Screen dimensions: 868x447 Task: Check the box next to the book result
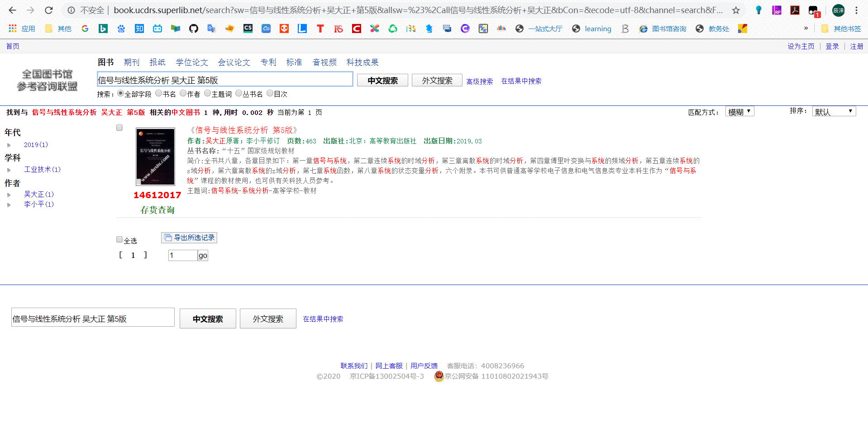119,128
